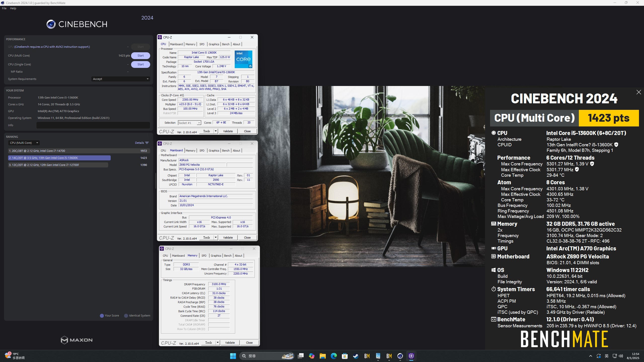Switch to Cinebench via its taskbar icon
The width and height of the screenshot is (644, 362).
pyautogui.click(x=400, y=356)
